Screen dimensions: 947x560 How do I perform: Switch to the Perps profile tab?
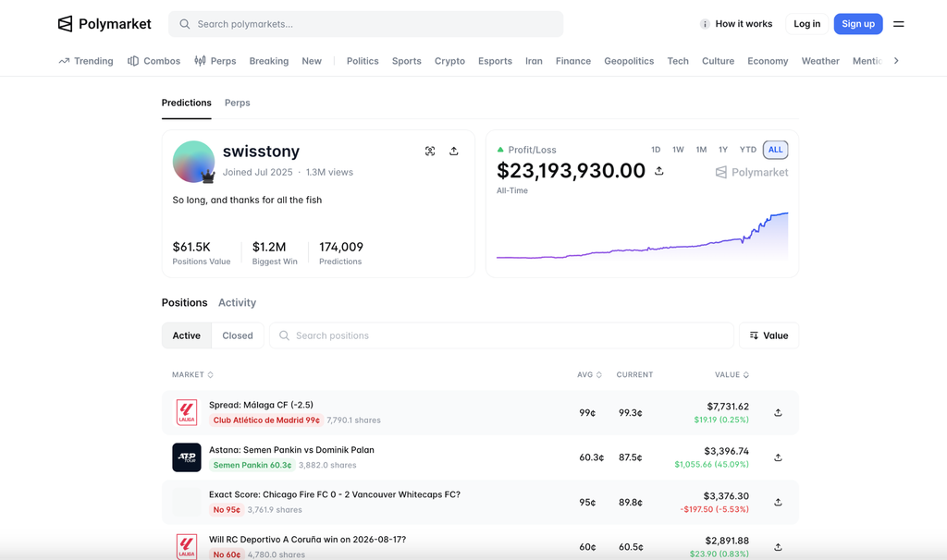238,103
